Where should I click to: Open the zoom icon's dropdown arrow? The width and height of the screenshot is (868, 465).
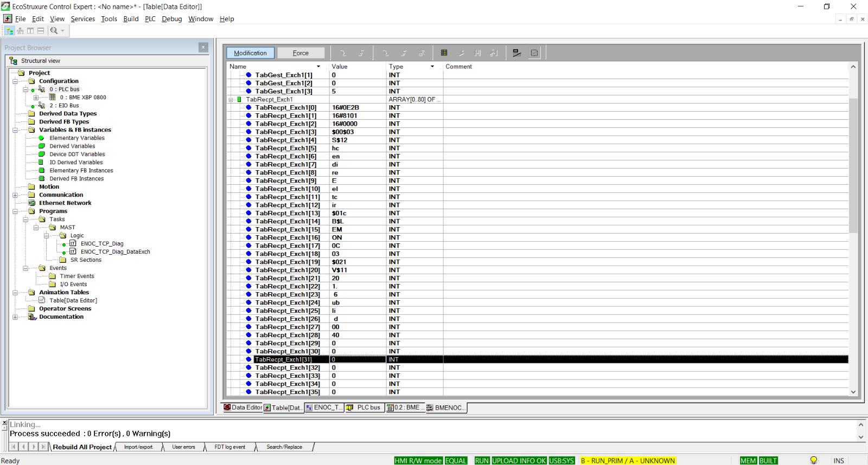(x=62, y=31)
